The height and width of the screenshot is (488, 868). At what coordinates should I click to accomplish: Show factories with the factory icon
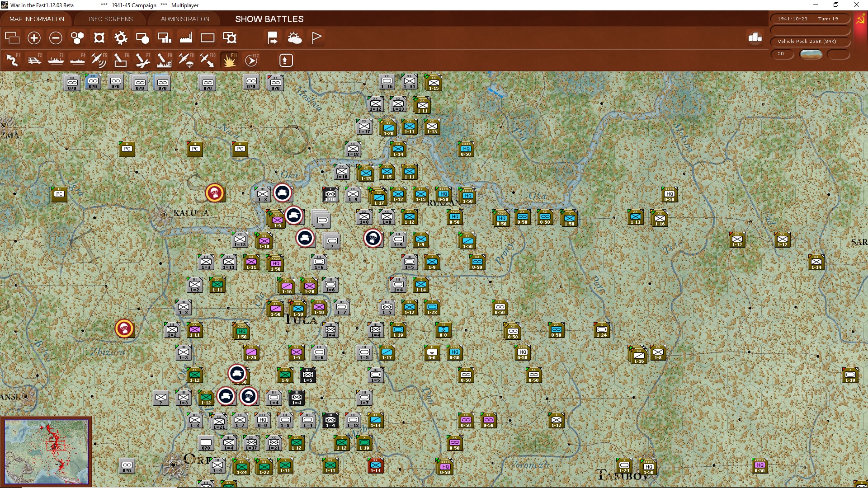pyautogui.click(x=186, y=38)
